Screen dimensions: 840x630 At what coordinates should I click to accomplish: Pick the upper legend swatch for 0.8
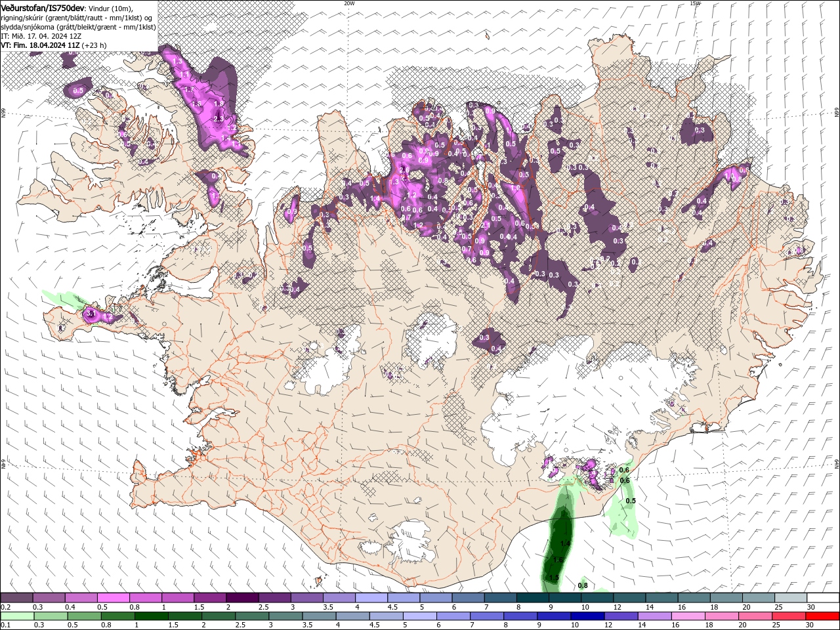click(x=145, y=598)
